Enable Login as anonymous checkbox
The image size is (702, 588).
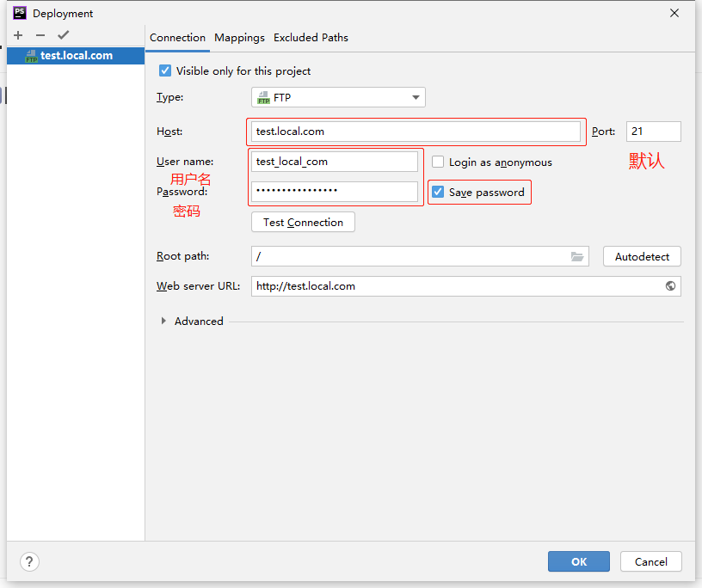pyautogui.click(x=438, y=162)
